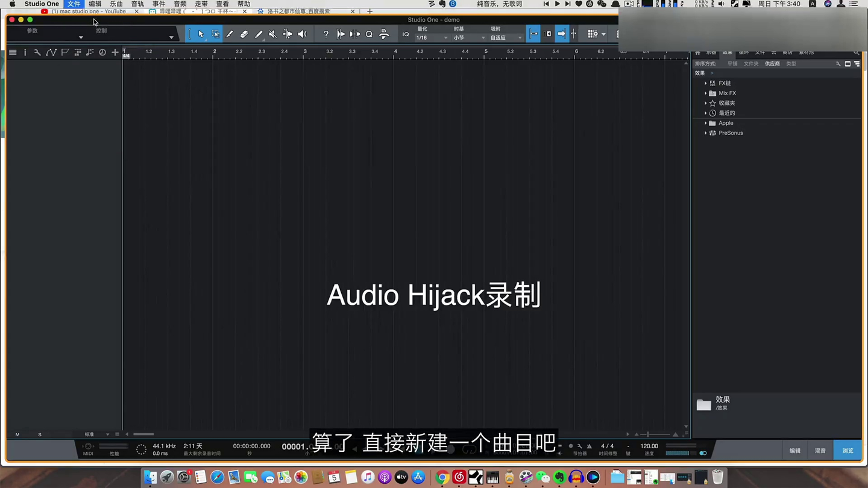The height and width of the screenshot is (488, 868).
Task: Open the track list icon
Action: [x=13, y=52]
